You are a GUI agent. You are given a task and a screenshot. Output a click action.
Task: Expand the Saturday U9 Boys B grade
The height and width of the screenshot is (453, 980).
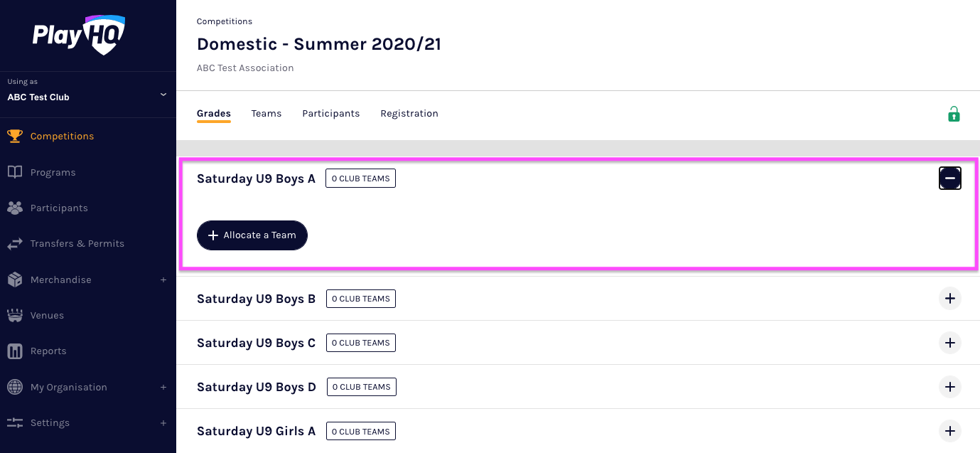[x=950, y=299]
